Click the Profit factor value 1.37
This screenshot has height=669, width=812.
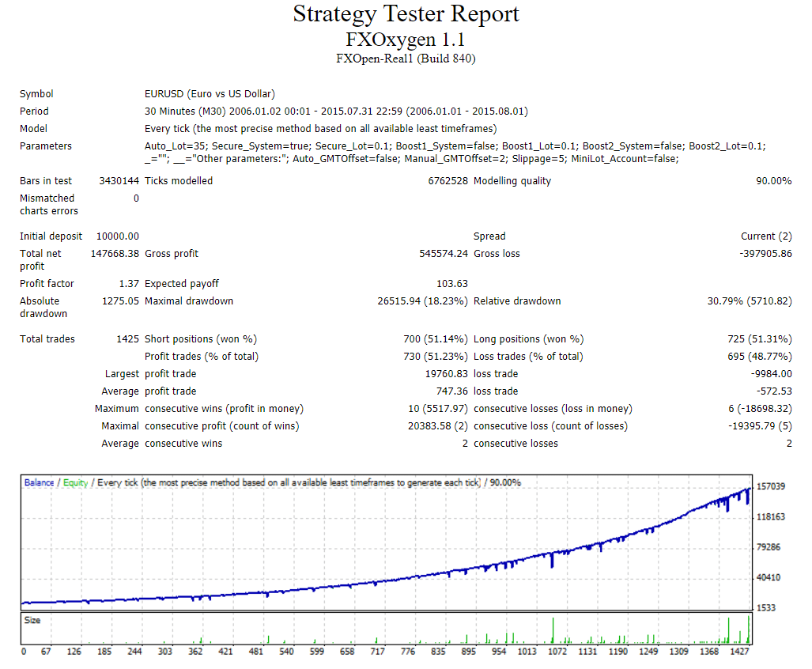[x=128, y=284]
